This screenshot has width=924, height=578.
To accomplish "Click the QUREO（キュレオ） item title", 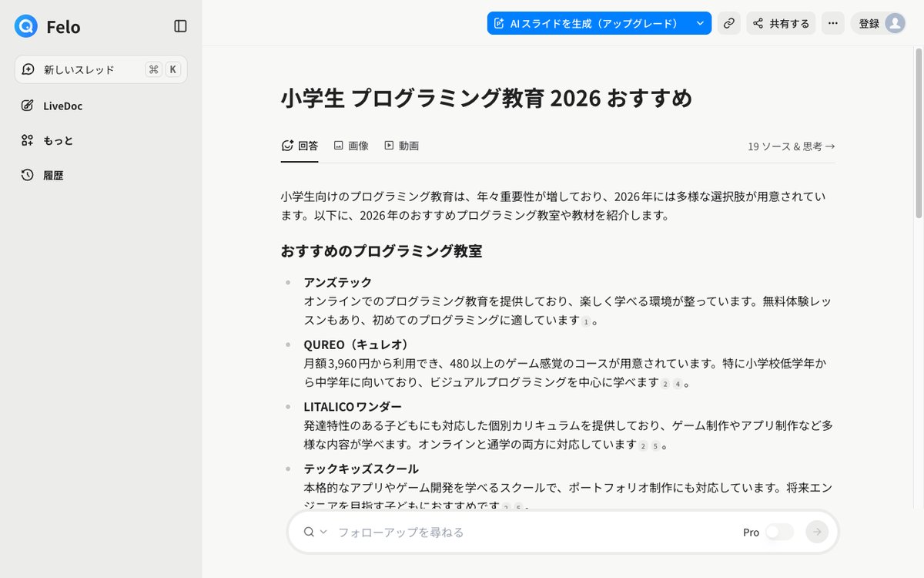I will (x=357, y=344).
